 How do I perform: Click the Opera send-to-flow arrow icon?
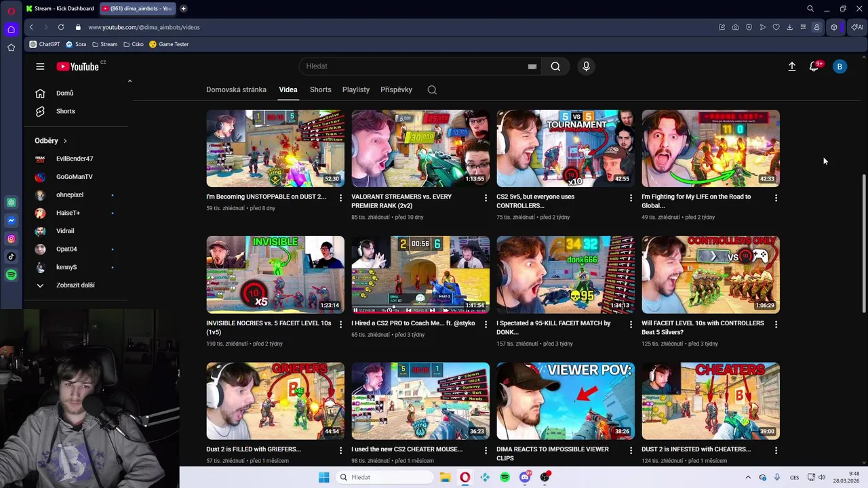click(762, 27)
